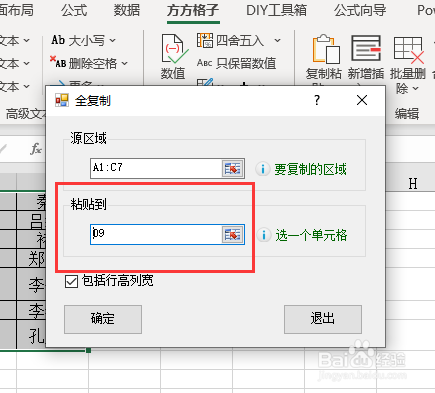Select the 方方格子 ribbon tab

pyautogui.click(x=193, y=11)
